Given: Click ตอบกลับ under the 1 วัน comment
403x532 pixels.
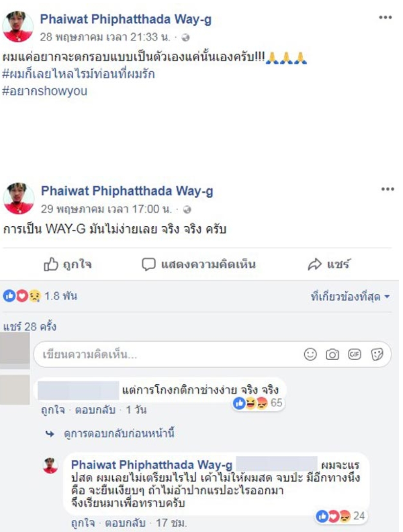Looking at the screenshot, I should point(95,410).
